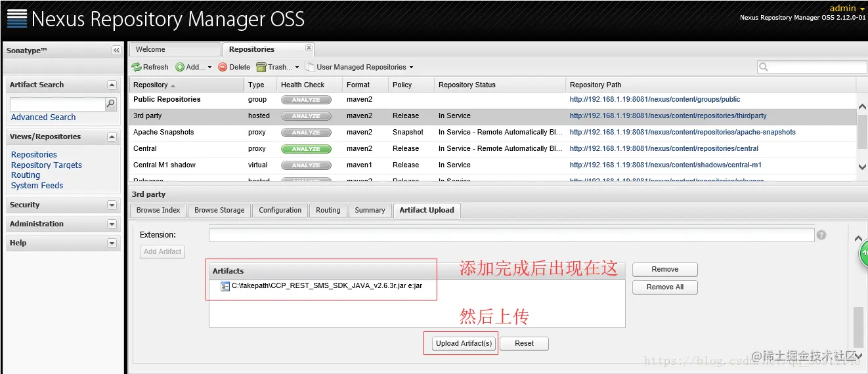Switch to the Browse Storage tab
868x374 pixels.
[x=219, y=210]
